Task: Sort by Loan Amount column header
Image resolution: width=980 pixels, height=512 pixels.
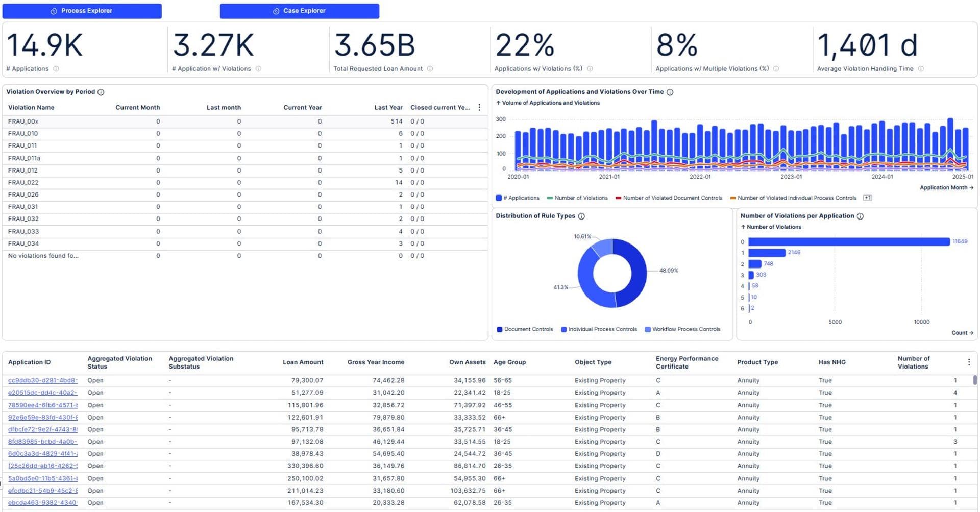Action: tap(303, 362)
